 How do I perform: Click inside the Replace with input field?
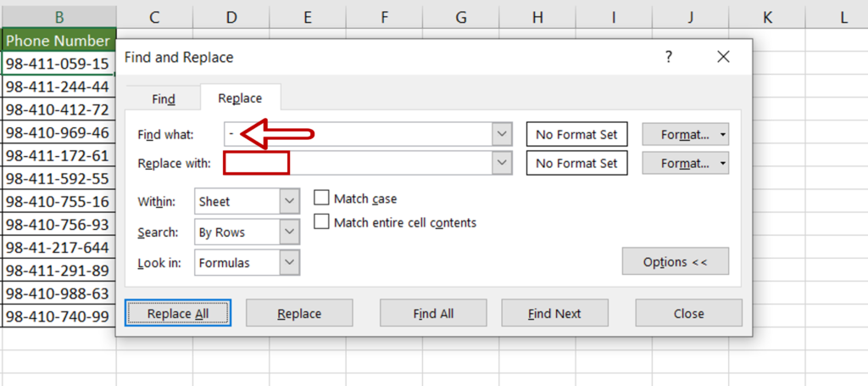359,163
